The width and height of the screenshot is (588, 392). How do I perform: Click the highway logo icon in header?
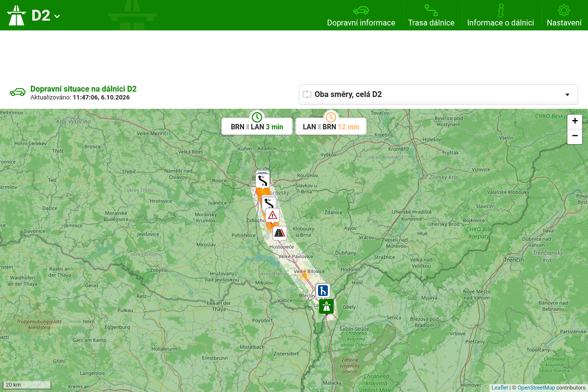[x=16, y=15]
